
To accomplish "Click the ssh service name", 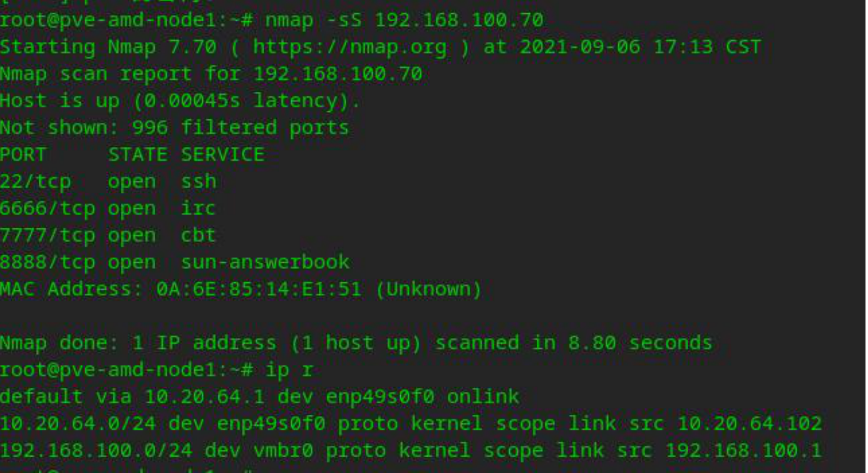I will pos(199,181).
